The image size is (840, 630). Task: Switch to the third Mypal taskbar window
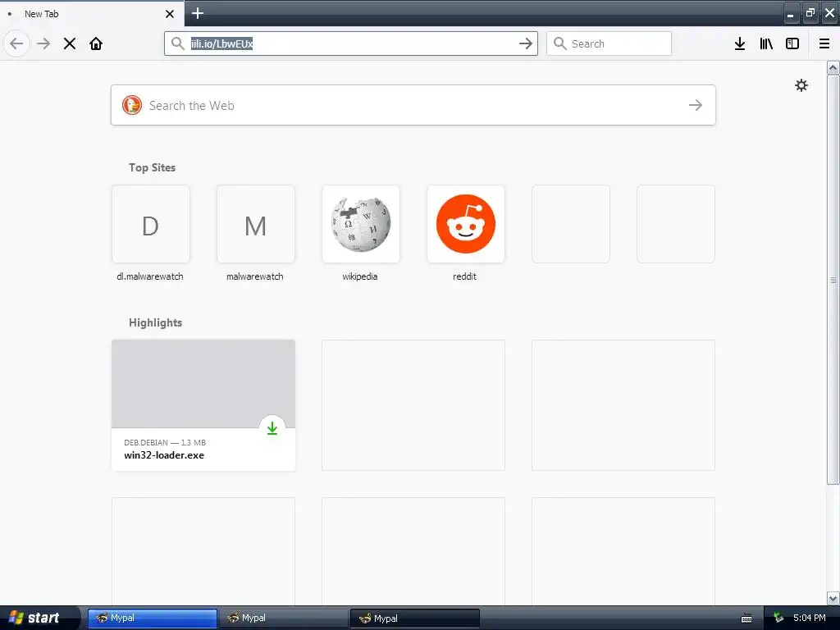pos(414,619)
